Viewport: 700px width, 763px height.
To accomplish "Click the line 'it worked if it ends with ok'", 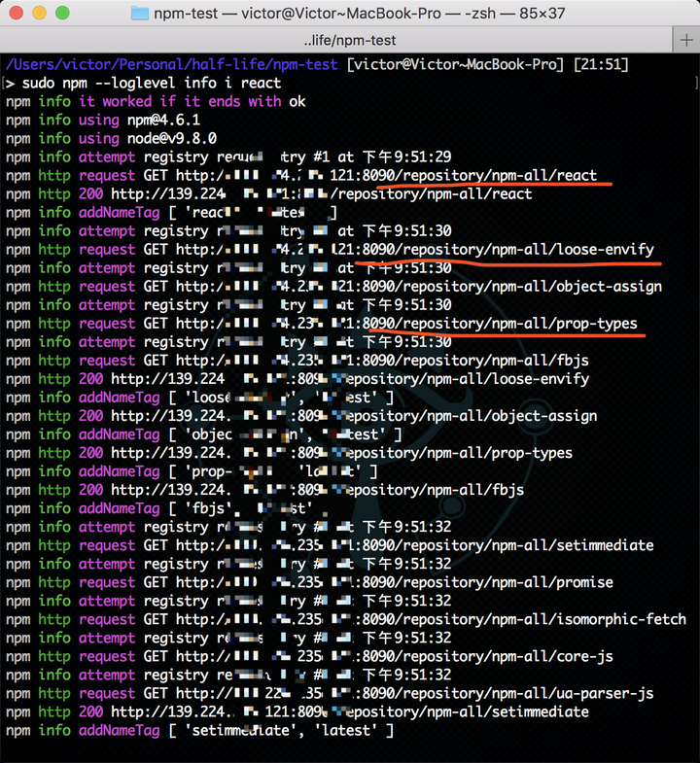I will pyautogui.click(x=192, y=101).
